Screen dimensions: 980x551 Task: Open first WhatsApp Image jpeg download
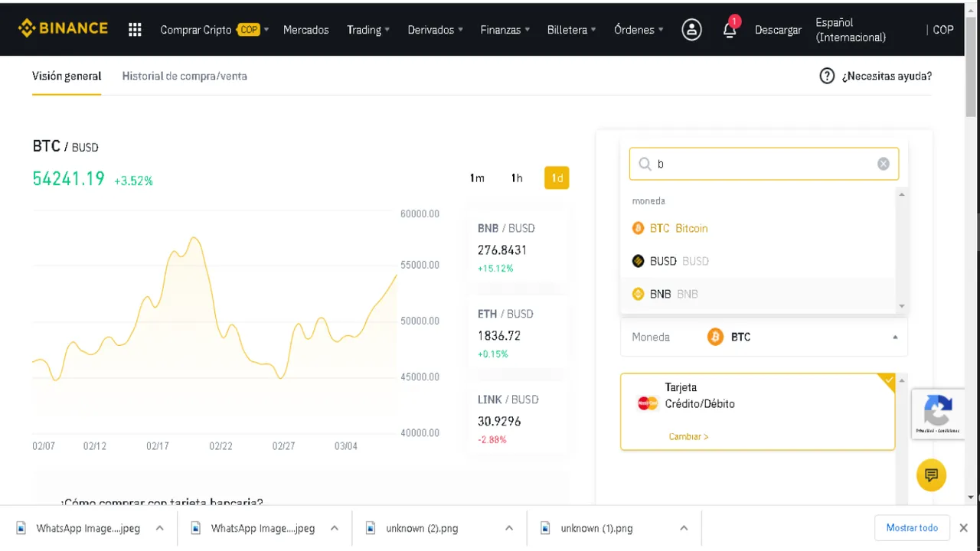89,528
